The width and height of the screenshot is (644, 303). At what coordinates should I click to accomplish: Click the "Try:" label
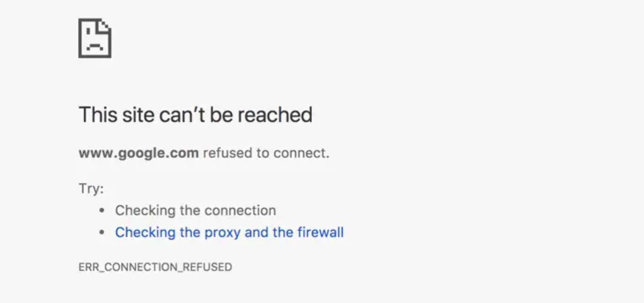click(x=91, y=188)
